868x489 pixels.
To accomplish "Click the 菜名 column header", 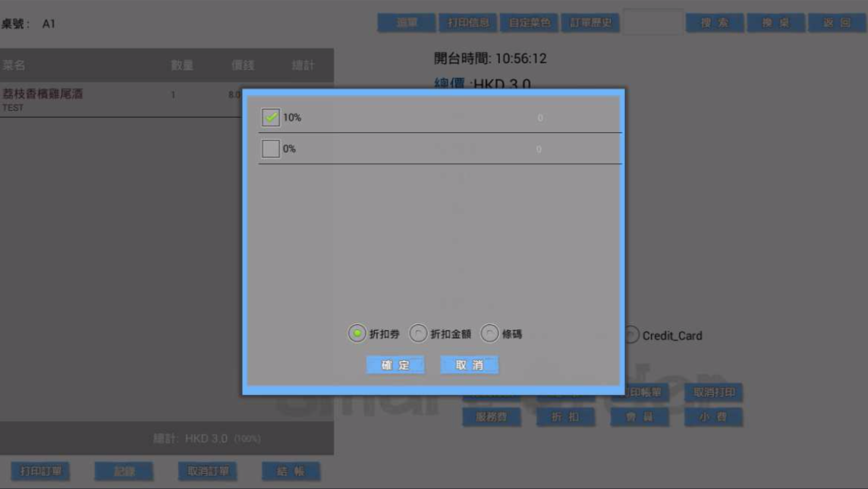I will coord(14,65).
